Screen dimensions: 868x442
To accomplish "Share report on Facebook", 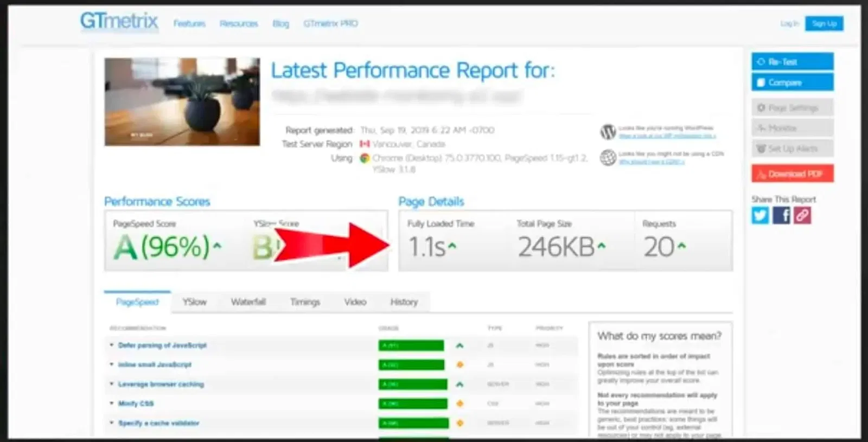I will (781, 215).
